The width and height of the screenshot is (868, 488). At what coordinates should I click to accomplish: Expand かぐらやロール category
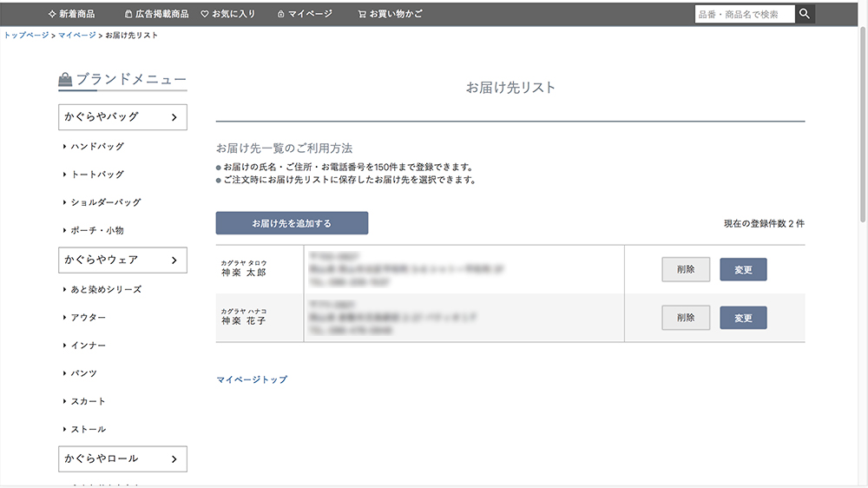coord(122,458)
